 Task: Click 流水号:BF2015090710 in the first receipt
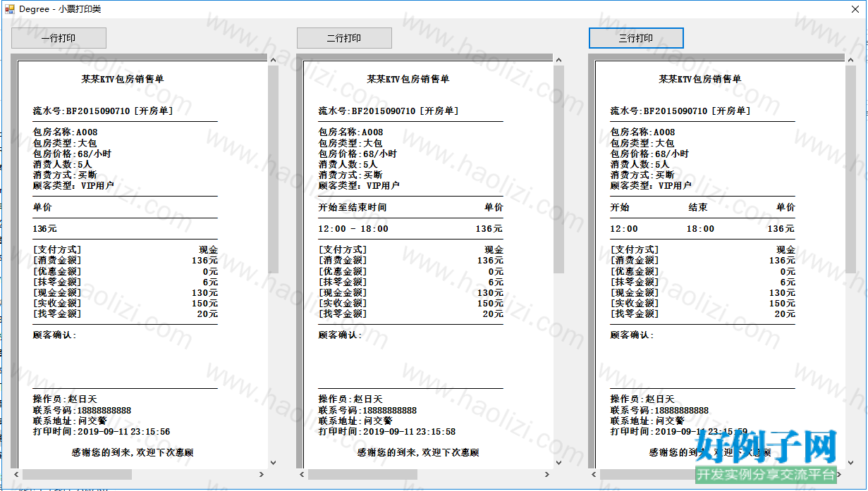pyautogui.click(x=81, y=111)
